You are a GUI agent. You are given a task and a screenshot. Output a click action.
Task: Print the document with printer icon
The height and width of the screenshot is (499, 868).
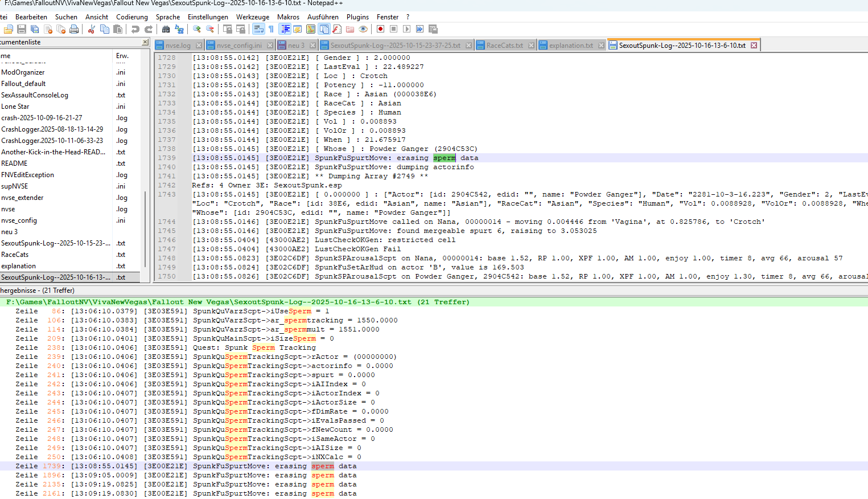pyautogui.click(x=74, y=29)
